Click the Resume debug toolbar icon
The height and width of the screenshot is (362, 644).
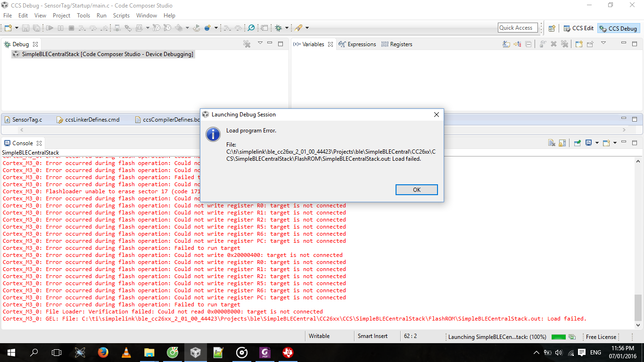(x=50, y=28)
